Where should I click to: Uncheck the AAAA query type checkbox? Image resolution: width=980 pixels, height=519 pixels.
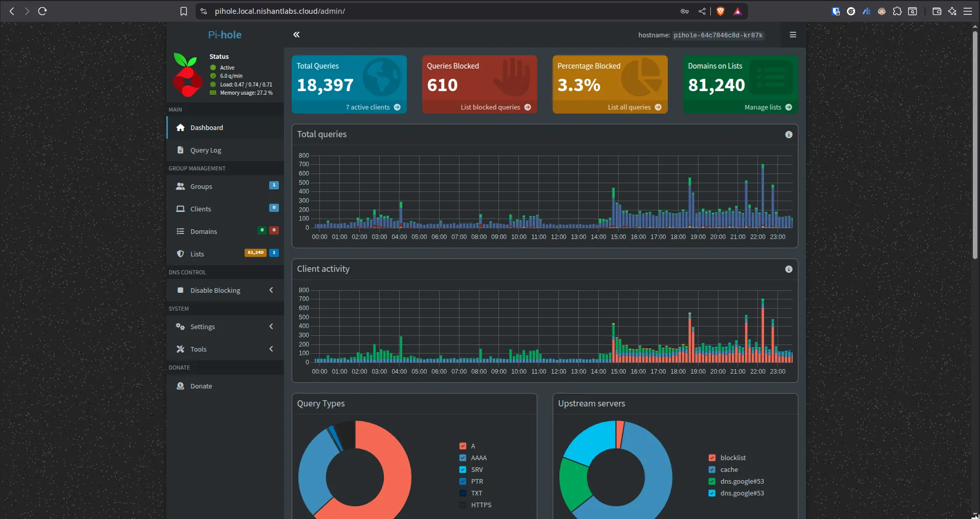click(x=463, y=458)
